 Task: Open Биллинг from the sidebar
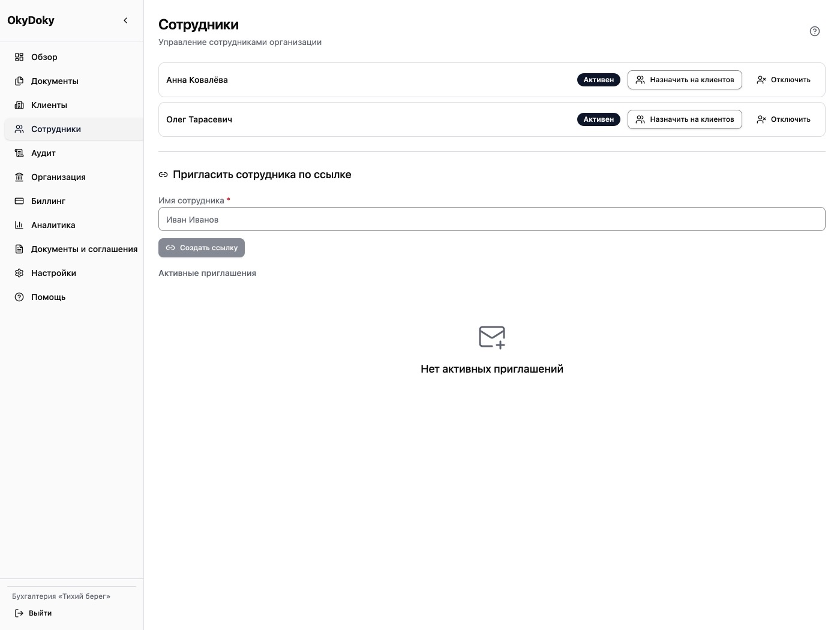pos(74,201)
